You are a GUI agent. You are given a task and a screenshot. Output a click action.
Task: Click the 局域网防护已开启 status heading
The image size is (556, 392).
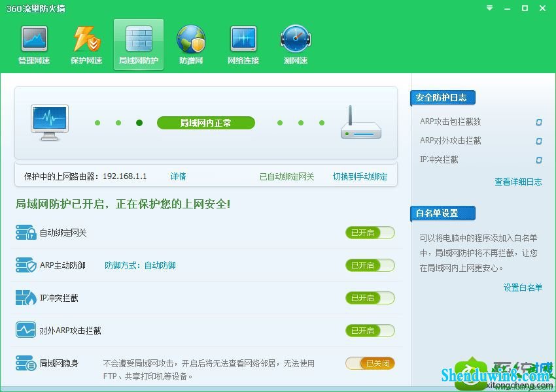(x=123, y=204)
